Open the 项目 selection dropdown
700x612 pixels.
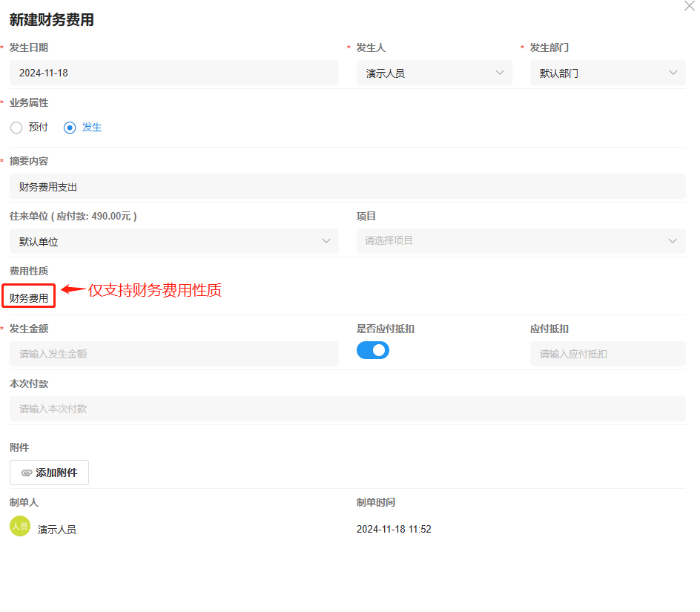coord(521,241)
